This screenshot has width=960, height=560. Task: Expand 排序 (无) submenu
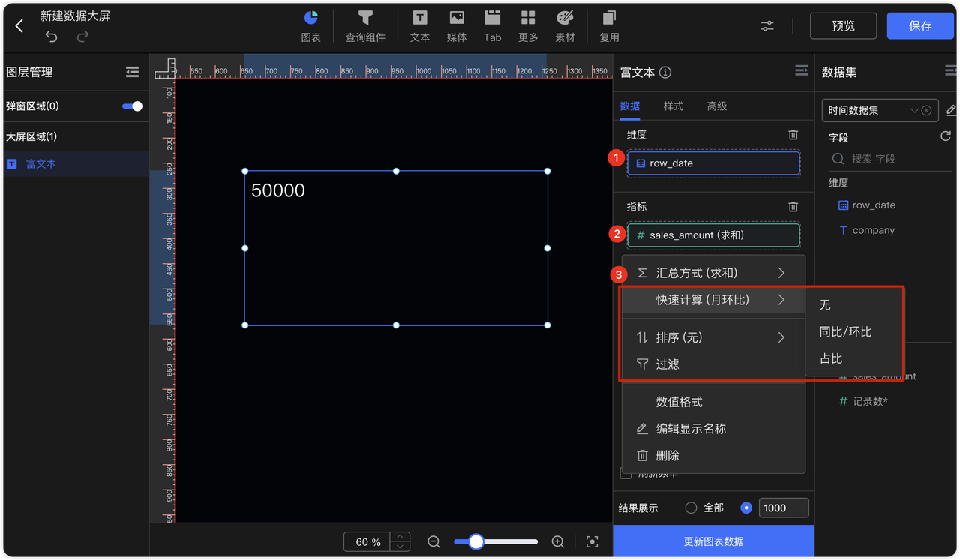[713, 337]
